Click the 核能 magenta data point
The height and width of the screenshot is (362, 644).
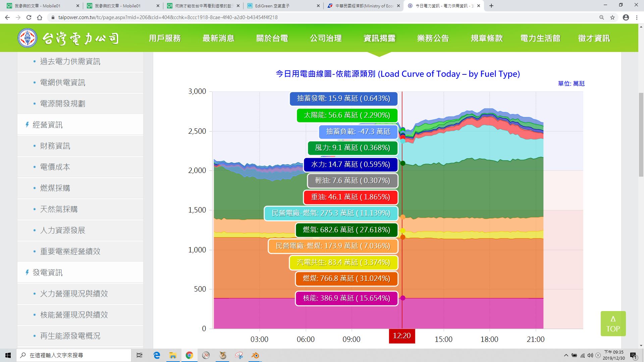coord(403,298)
